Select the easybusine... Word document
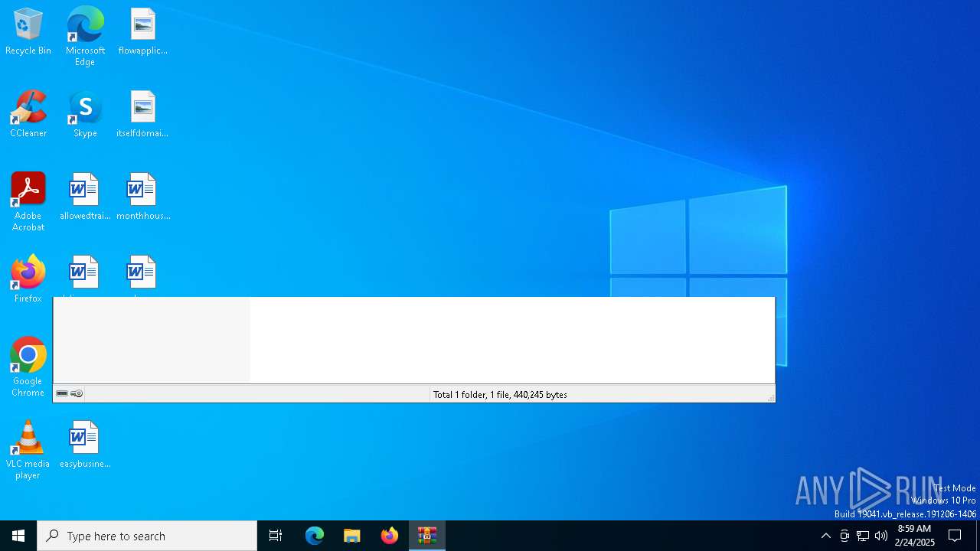Screen dimensions: 980x551 [85, 445]
